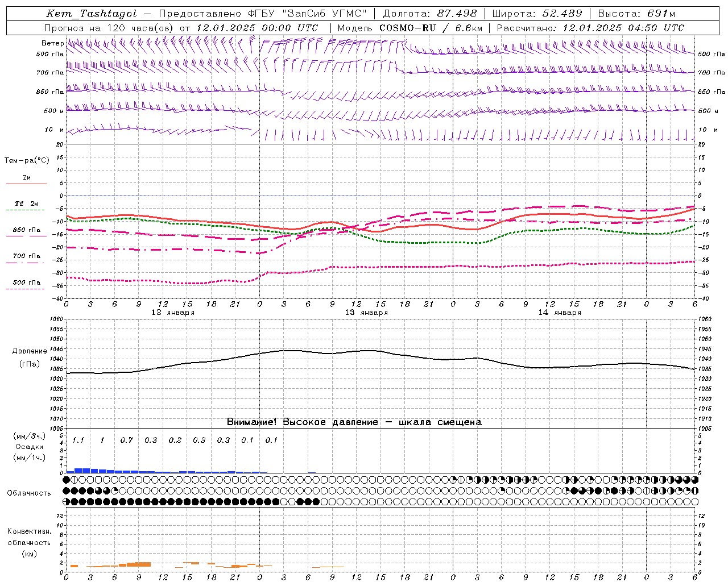Select the elevation text Высота: 691м

pos(636,14)
